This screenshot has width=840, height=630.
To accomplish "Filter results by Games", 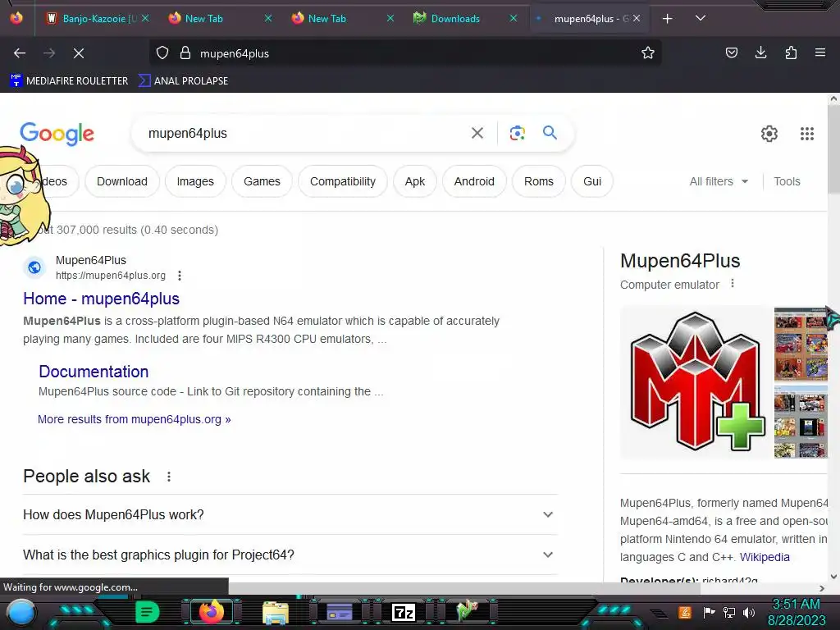I will [x=262, y=181].
